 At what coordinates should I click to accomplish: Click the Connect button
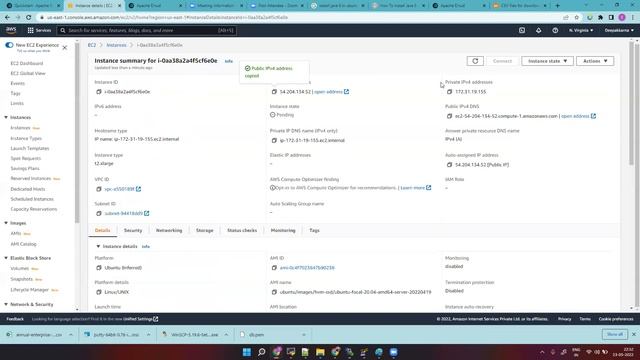pyautogui.click(x=502, y=61)
